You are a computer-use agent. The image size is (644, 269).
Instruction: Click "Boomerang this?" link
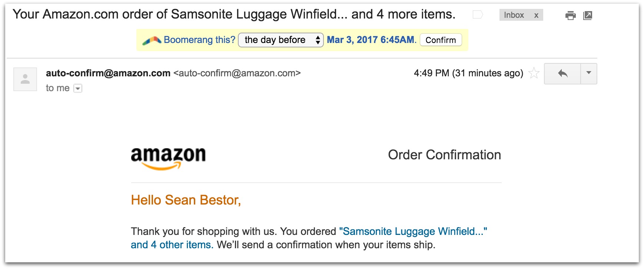pyautogui.click(x=199, y=40)
